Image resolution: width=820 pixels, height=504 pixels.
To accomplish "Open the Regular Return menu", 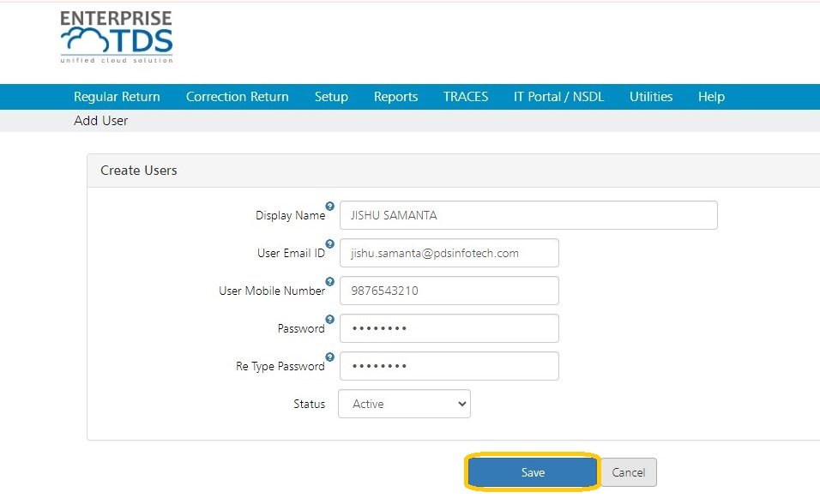I will 117,97.
